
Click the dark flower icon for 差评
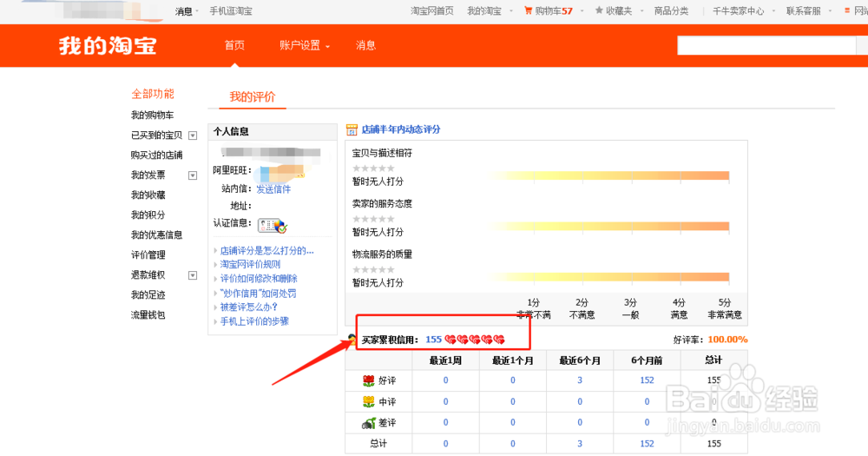pos(369,423)
